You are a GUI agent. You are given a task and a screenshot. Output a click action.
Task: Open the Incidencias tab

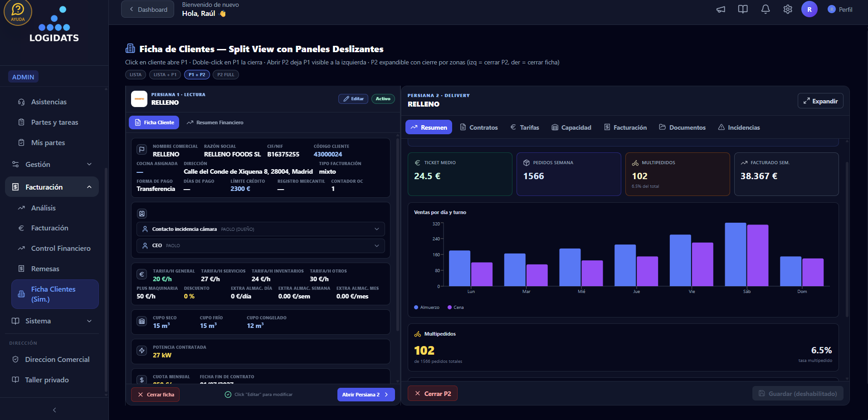pyautogui.click(x=739, y=127)
